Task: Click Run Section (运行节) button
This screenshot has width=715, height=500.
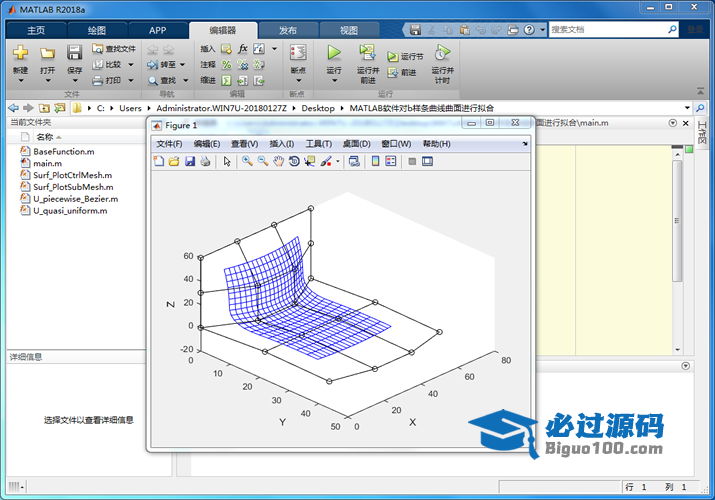Action: pos(405,57)
